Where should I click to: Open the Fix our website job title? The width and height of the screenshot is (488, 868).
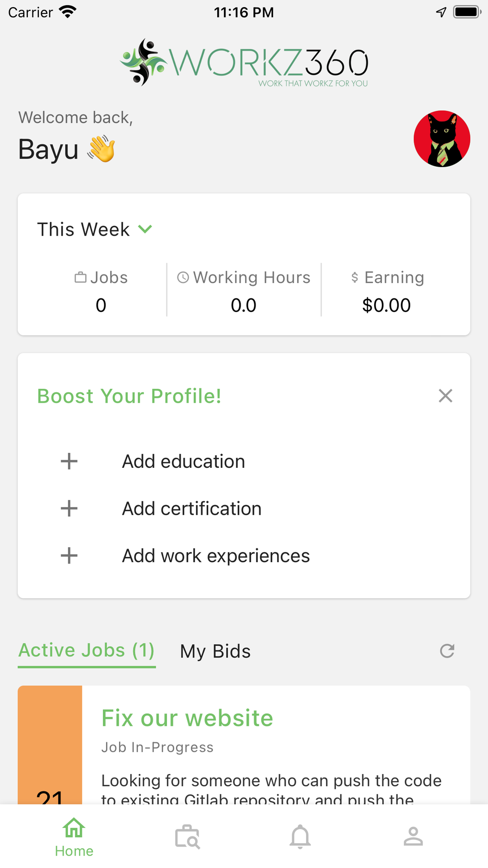pos(187,718)
